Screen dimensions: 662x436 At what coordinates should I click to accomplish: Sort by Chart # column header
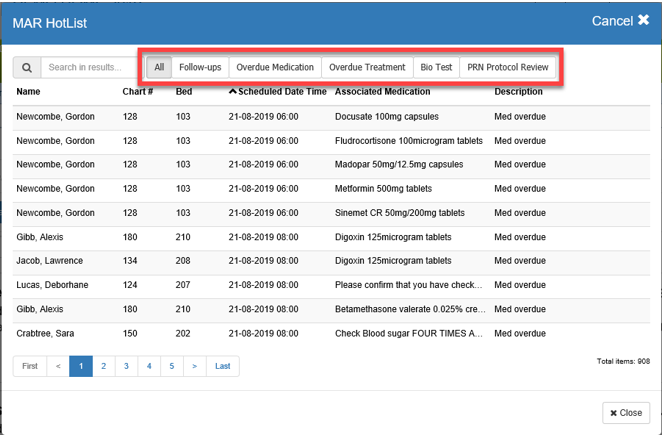tap(137, 92)
